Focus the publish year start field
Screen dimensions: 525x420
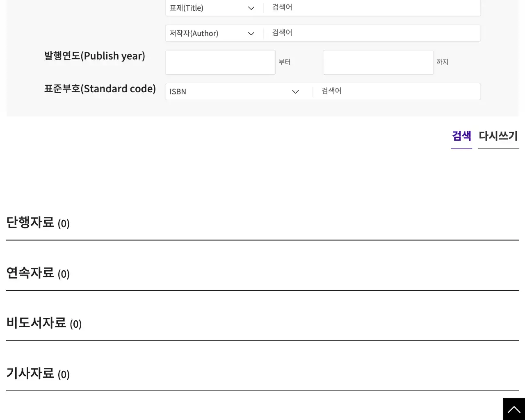click(x=220, y=62)
